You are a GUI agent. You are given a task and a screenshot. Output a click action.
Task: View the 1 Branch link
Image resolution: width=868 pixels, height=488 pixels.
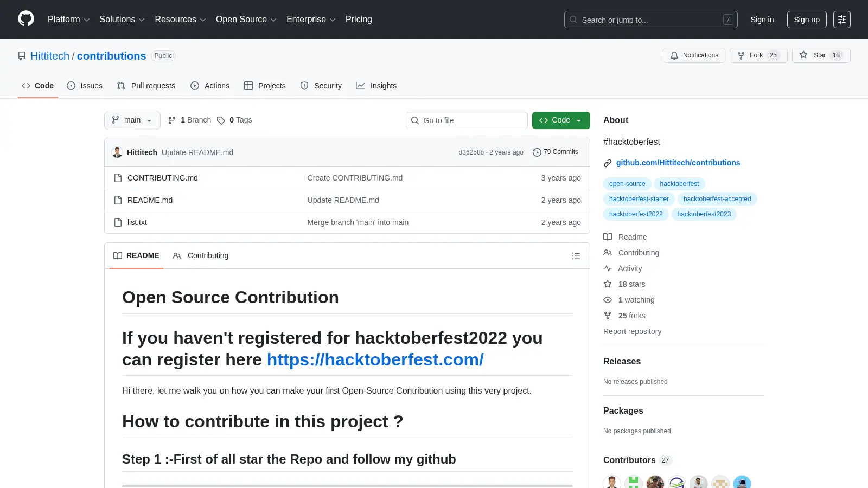[189, 120]
